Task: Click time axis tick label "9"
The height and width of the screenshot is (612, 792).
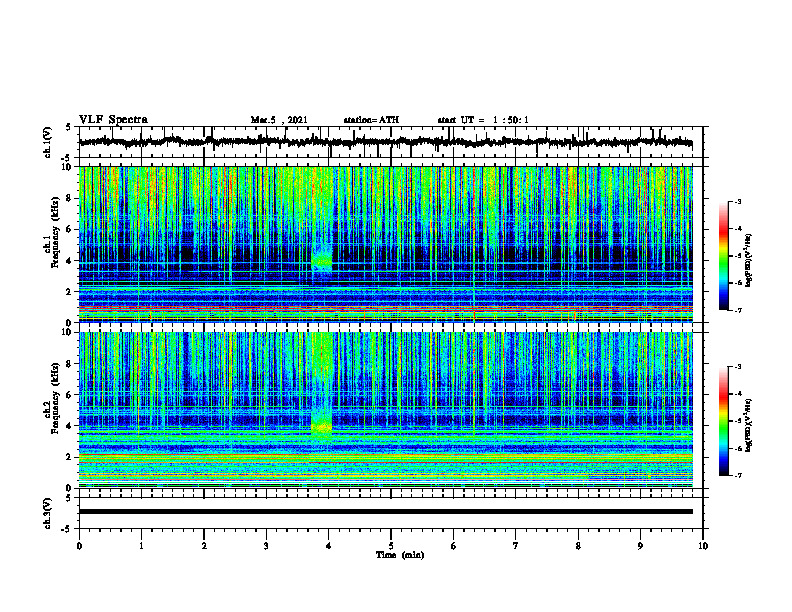Action: coord(640,546)
